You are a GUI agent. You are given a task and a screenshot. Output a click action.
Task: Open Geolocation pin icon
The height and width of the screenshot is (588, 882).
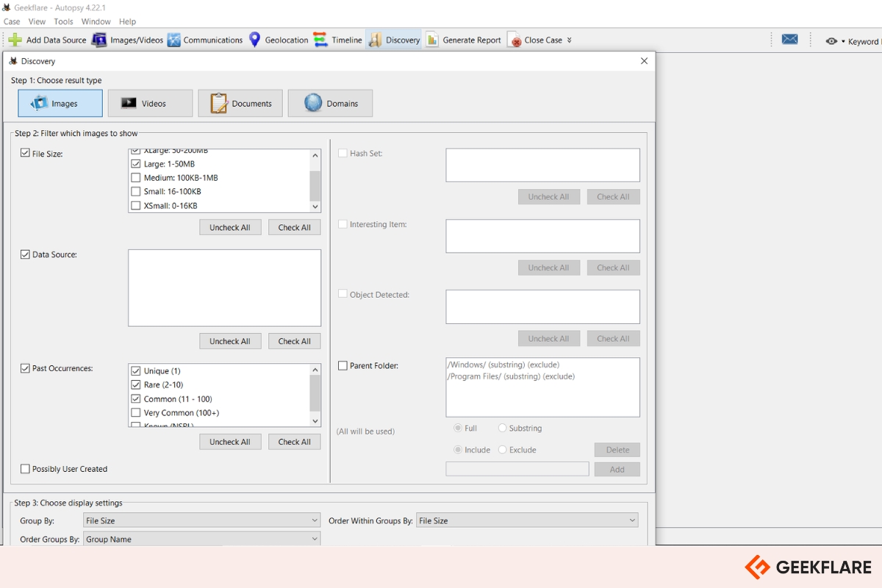coord(254,40)
